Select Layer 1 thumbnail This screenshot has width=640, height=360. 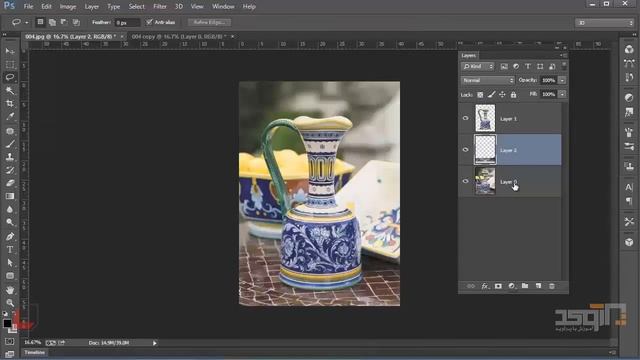coord(485,118)
